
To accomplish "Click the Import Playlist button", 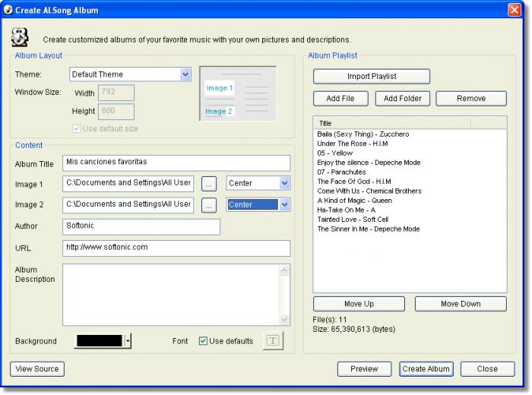I will click(x=372, y=76).
